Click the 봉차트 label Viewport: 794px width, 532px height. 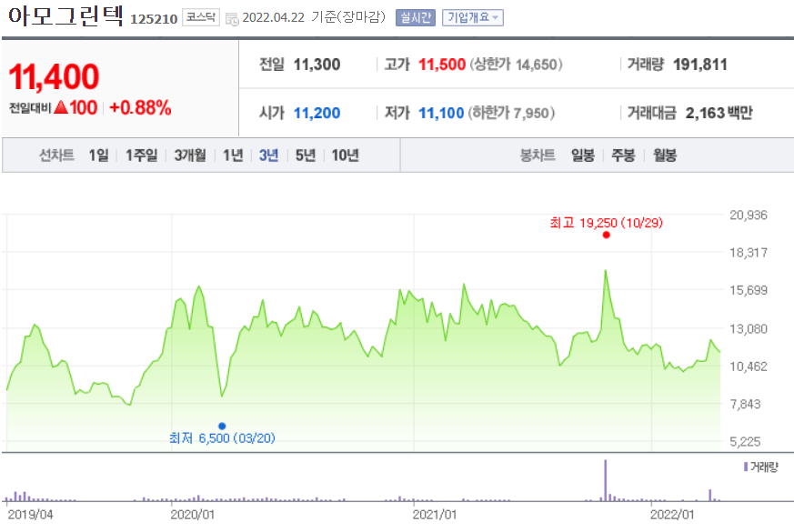[x=538, y=155]
